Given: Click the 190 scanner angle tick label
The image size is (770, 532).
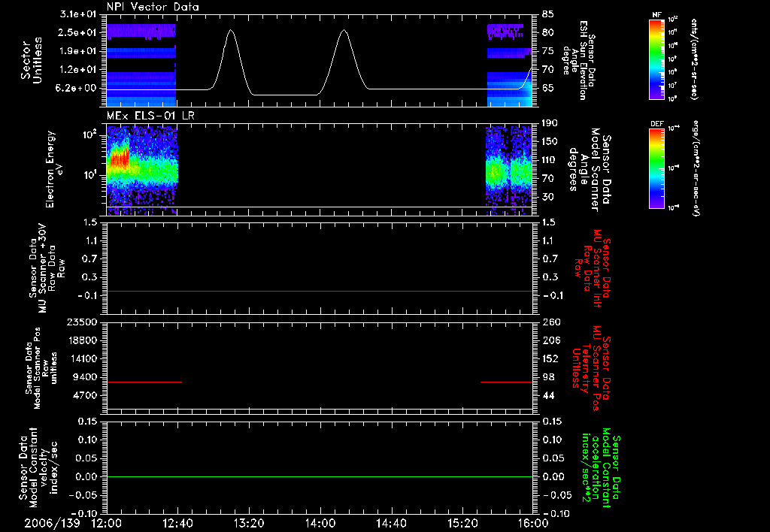Looking at the screenshot, I should click(550, 123).
